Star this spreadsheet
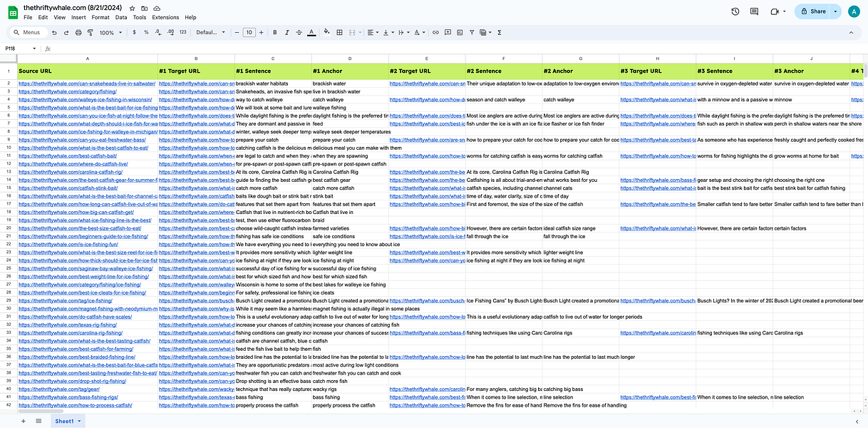Image resolution: width=868 pixels, height=428 pixels. click(x=133, y=7)
